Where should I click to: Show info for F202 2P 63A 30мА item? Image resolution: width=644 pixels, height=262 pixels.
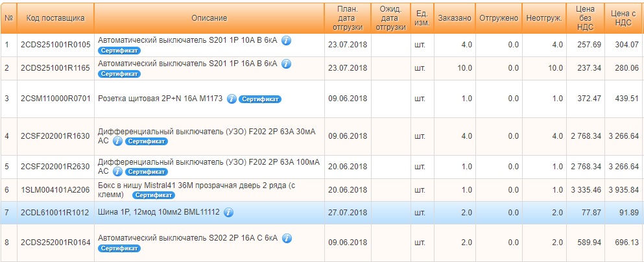117,141
